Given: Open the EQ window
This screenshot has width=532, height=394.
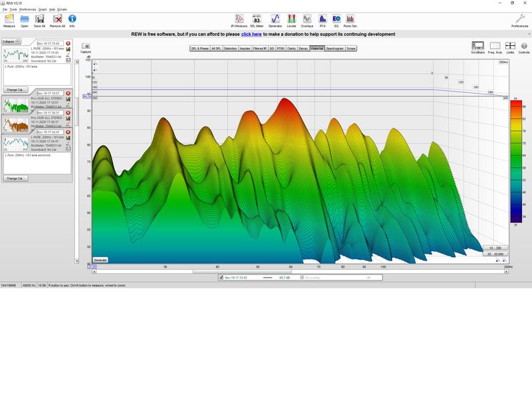Looking at the screenshot, I should pos(336,20).
